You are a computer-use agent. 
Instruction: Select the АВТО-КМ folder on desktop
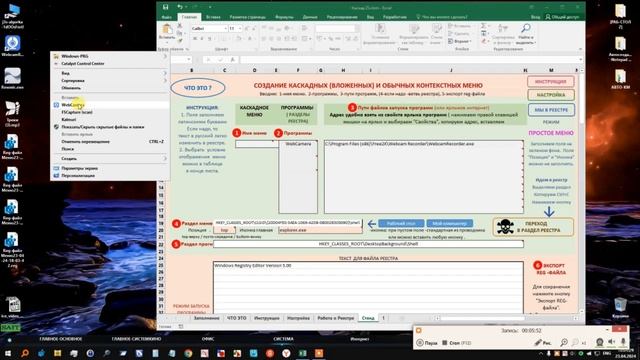coord(620,79)
